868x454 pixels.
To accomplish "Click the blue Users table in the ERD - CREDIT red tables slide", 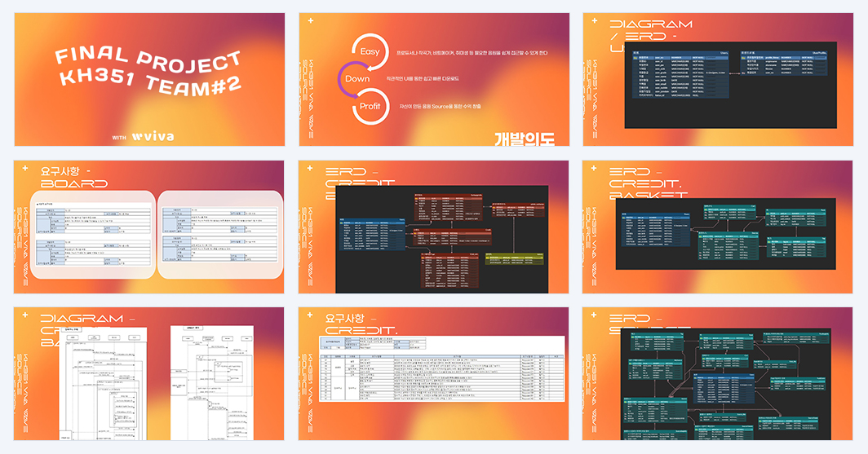I will [x=373, y=236].
